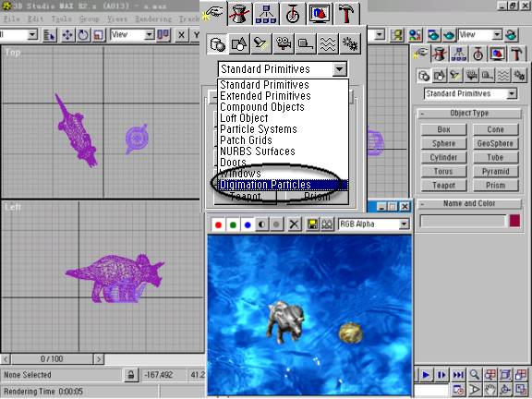Create a GeoSphere primitive
Screen dimensions: 532x399
[x=496, y=143]
